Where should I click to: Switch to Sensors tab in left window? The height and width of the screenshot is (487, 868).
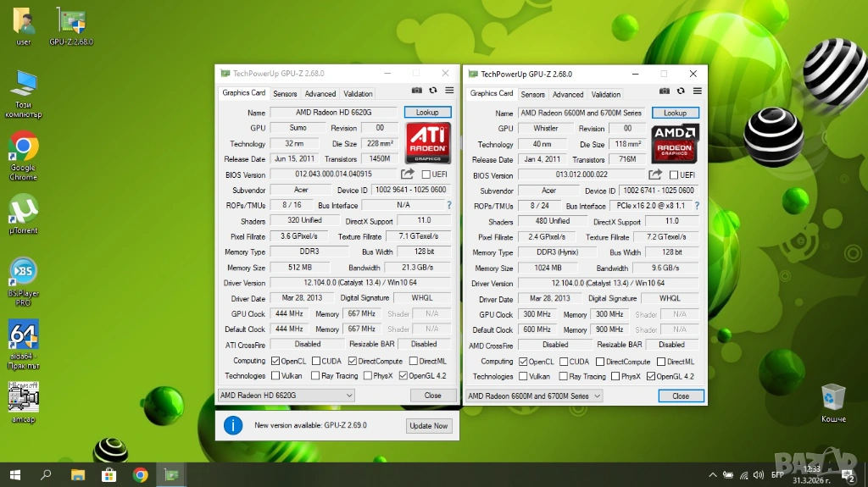click(x=285, y=94)
